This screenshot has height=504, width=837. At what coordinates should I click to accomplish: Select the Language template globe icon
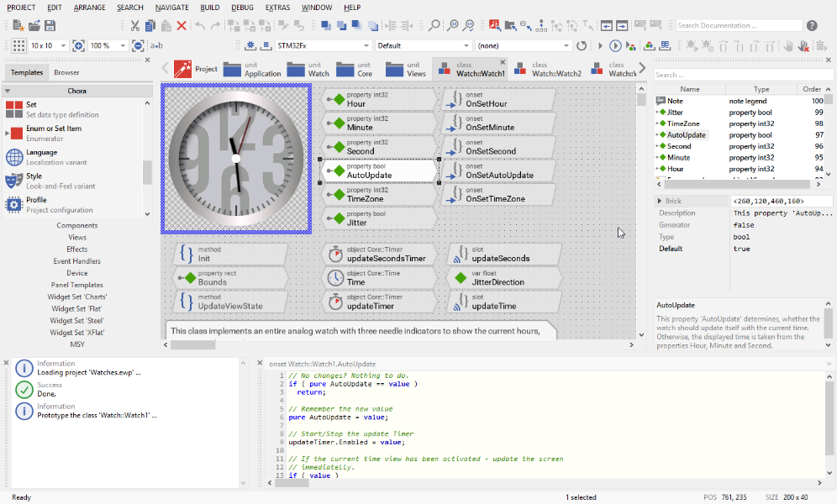pos(13,157)
